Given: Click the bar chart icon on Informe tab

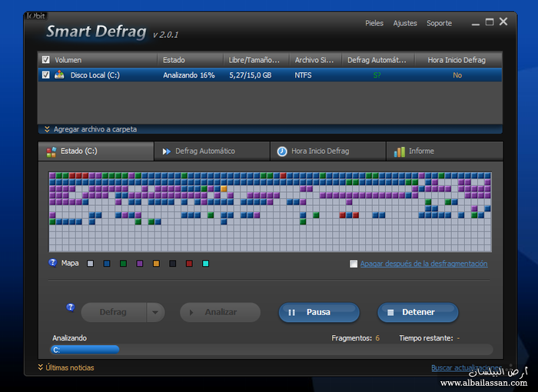Looking at the screenshot, I should 400,151.
